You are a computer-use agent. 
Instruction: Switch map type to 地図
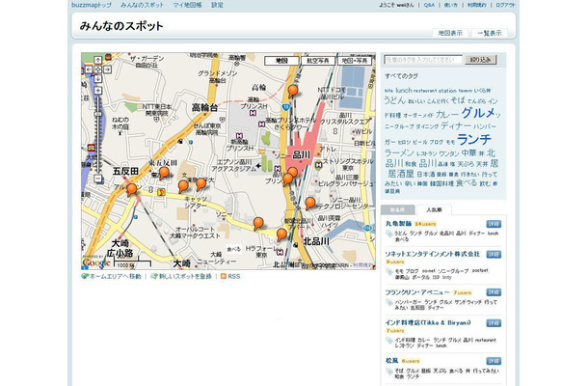tap(281, 61)
